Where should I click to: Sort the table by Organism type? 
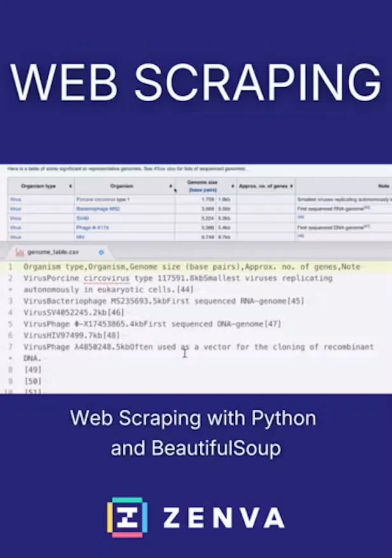(71, 186)
